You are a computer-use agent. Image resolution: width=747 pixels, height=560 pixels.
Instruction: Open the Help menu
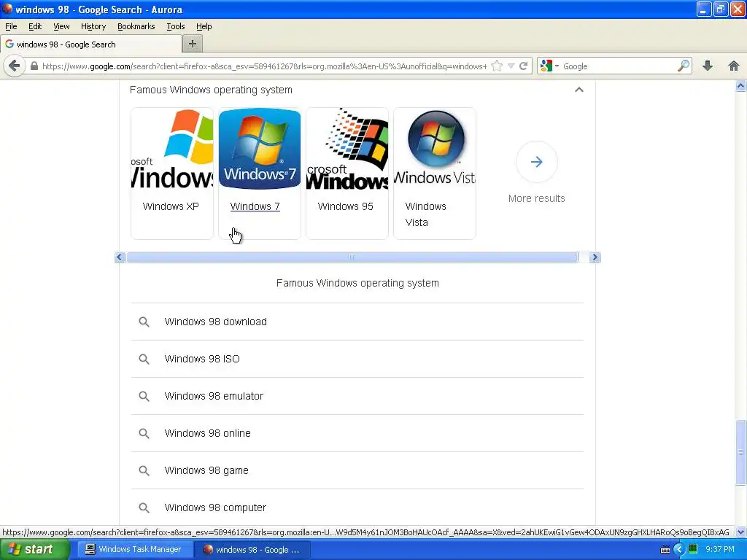204,27
